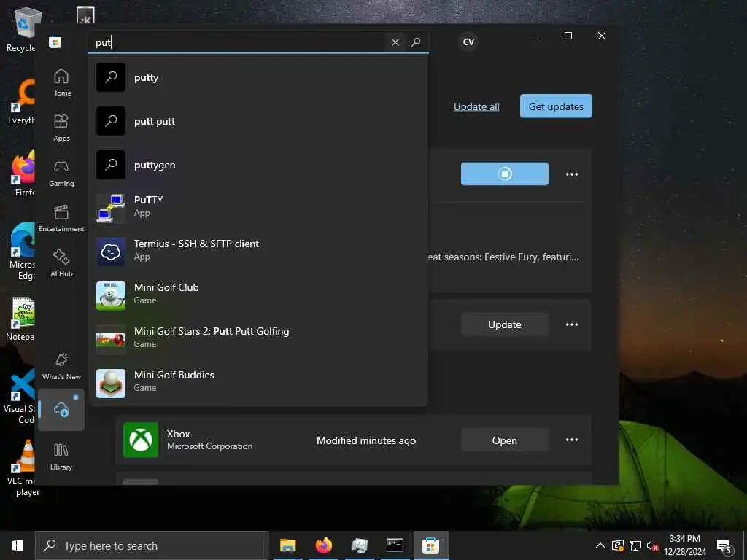The width and height of the screenshot is (747, 560).
Task: Click Mini Golf Buddies thumbnail
Action: click(x=111, y=384)
